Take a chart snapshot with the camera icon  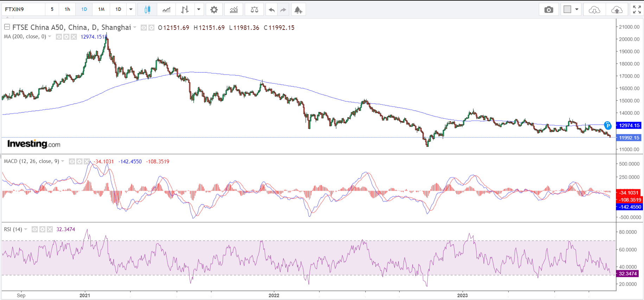(x=549, y=9)
